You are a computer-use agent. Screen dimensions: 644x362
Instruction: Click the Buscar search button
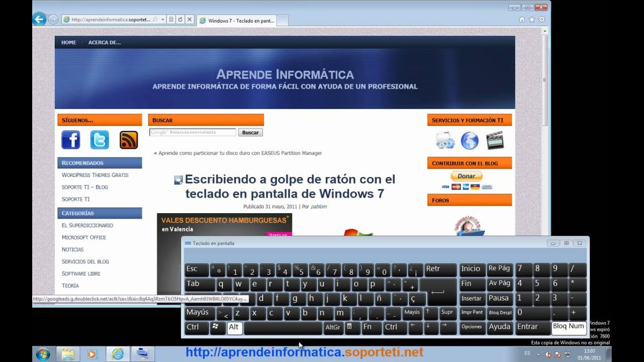coord(250,133)
